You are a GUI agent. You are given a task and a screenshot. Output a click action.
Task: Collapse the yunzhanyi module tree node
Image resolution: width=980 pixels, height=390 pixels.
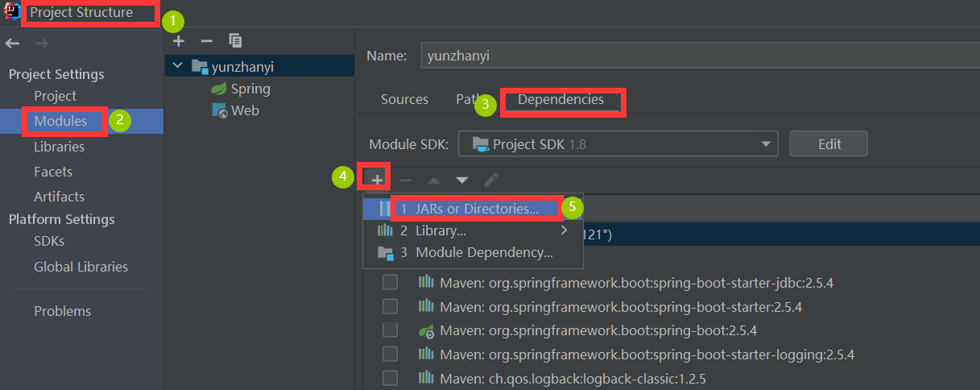click(180, 67)
